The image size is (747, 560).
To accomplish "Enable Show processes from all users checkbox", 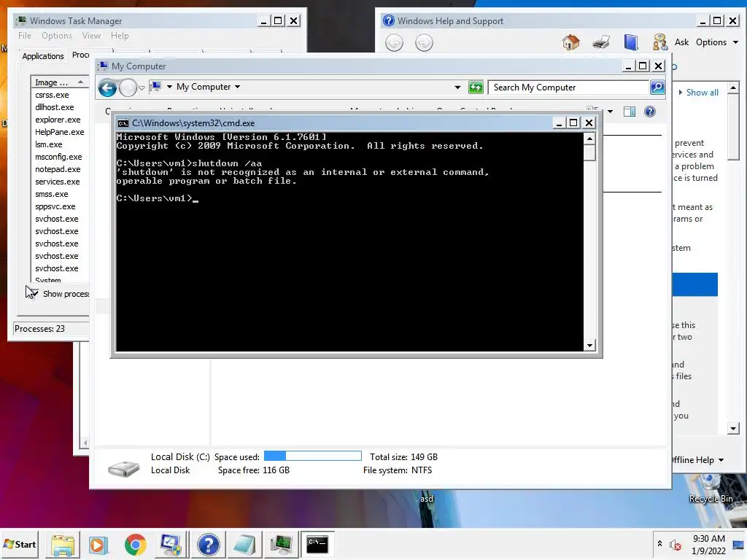I will click(x=32, y=293).
